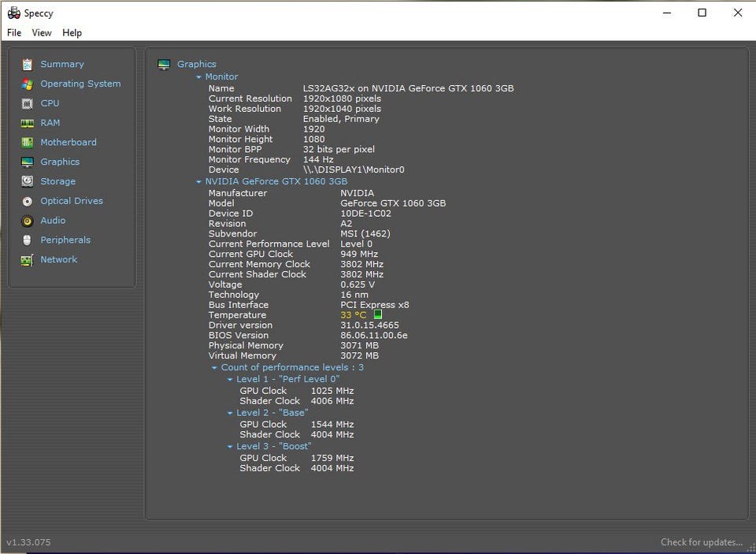Open the Summary section
756x554 pixels.
[x=62, y=64]
